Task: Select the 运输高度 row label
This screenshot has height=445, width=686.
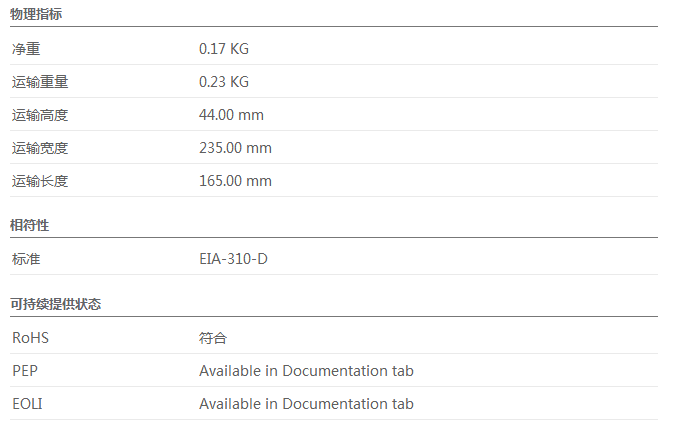Action: [40, 115]
